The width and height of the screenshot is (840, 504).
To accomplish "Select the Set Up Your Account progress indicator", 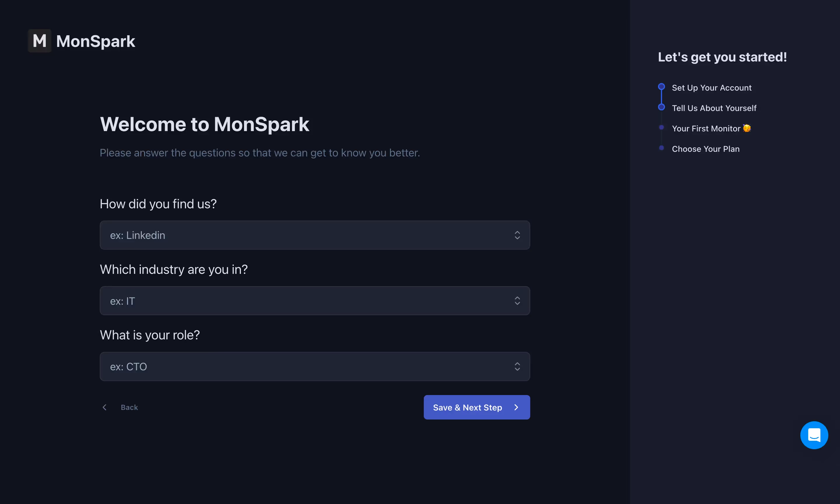I will coord(661,86).
